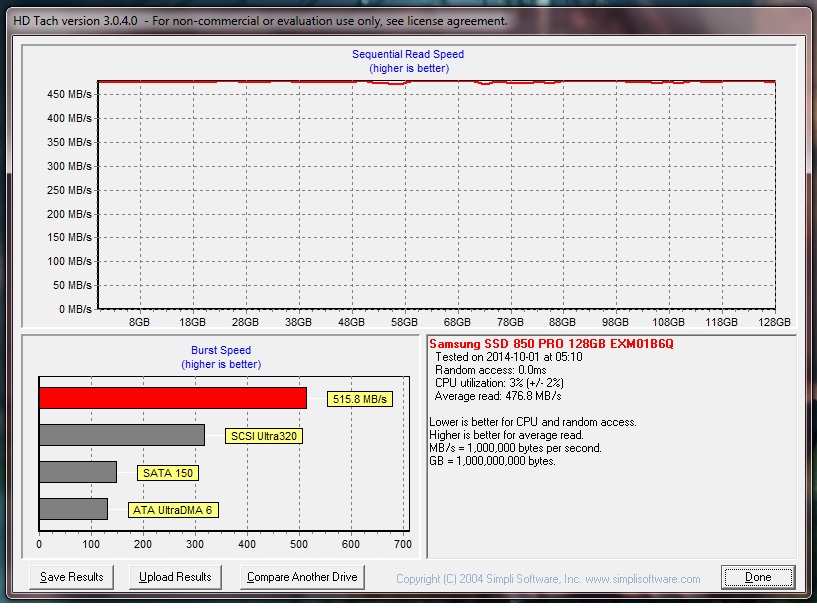Click the SCSI Ultra320 label
The height and width of the screenshot is (614, 817).
(x=264, y=436)
